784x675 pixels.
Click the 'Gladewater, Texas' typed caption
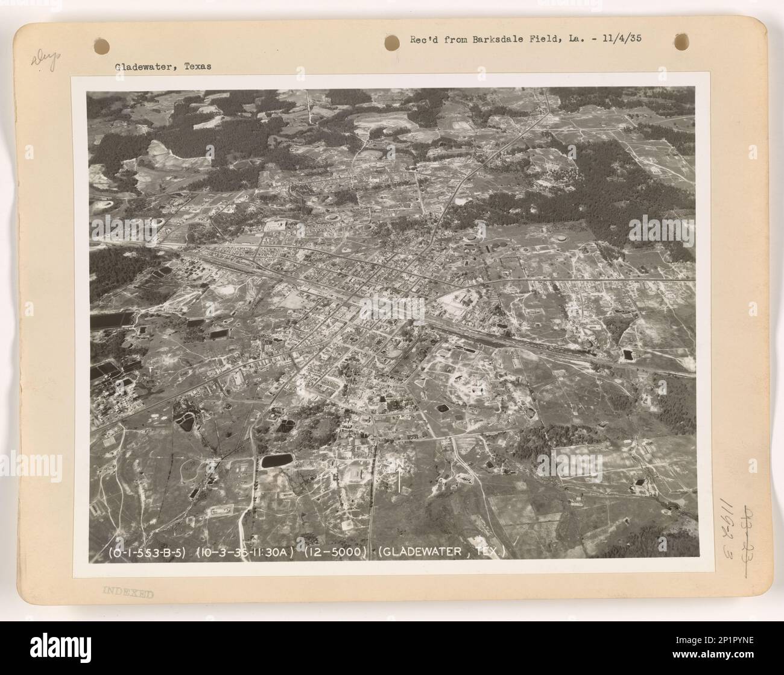point(163,67)
